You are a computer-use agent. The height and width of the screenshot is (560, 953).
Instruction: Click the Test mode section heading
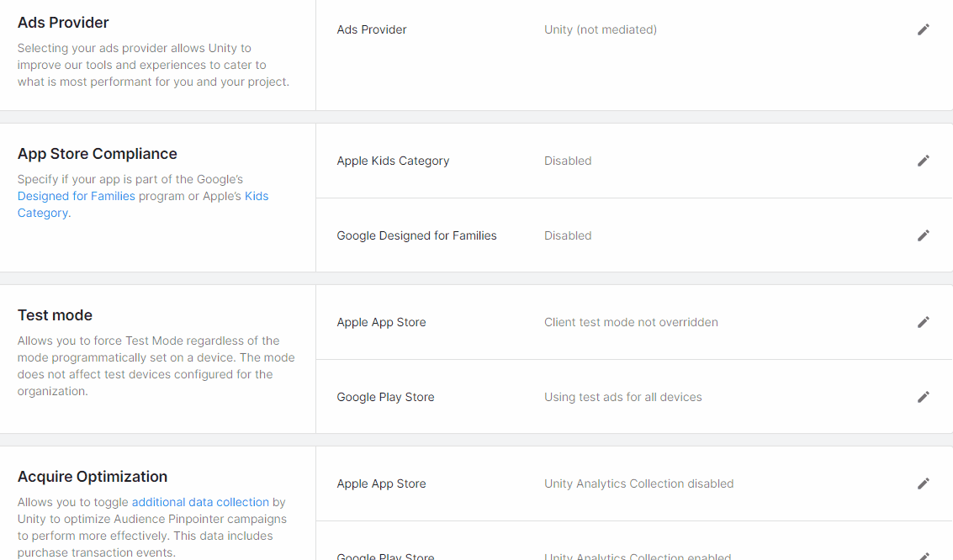(x=55, y=315)
